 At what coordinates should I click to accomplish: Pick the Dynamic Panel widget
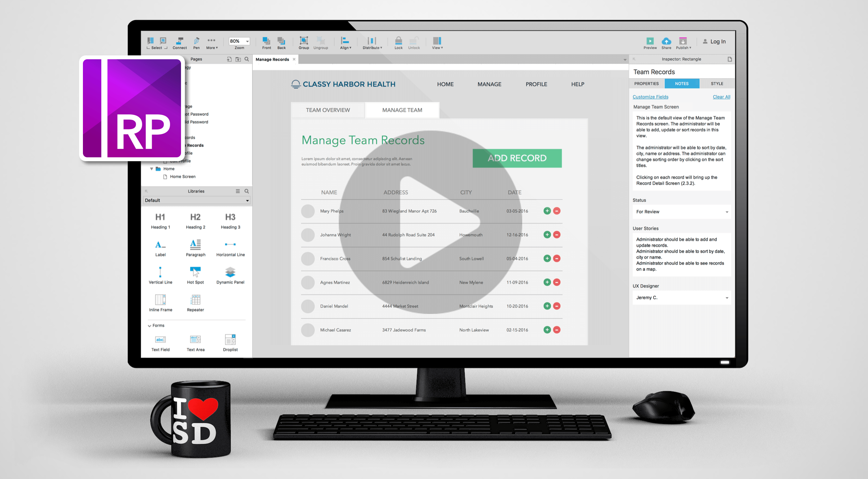230,275
